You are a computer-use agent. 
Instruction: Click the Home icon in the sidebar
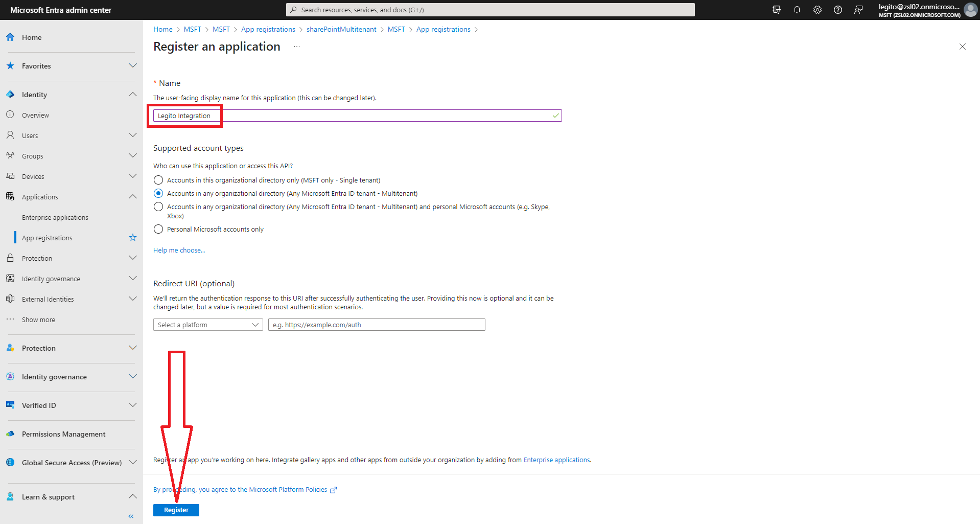coord(10,37)
